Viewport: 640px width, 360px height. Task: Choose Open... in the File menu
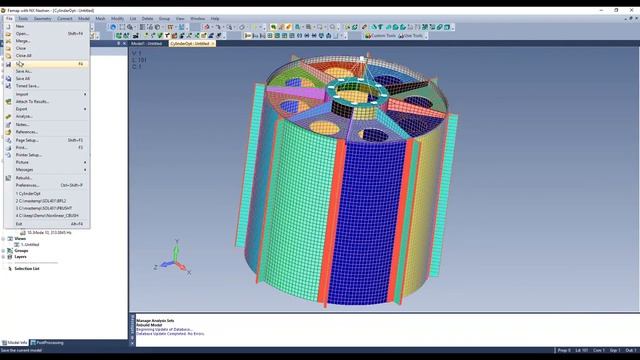[x=47, y=33]
